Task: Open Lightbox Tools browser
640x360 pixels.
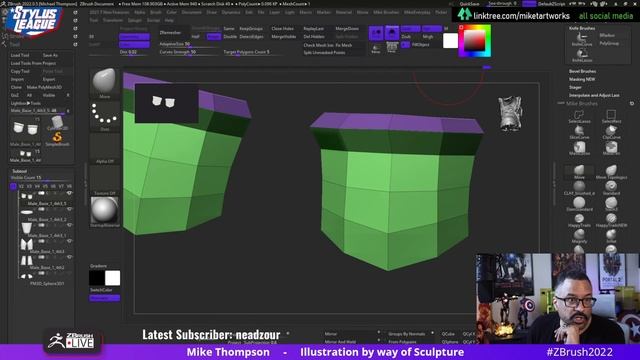Action: pyautogui.click(x=25, y=103)
